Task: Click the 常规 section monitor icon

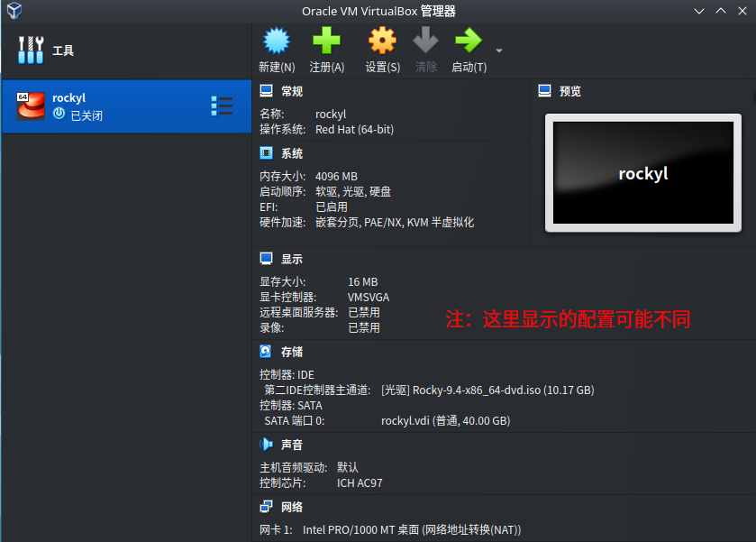Action: pyautogui.click(x=266, y=91)
